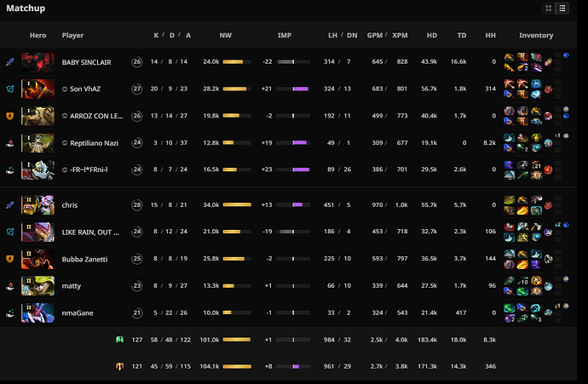The width and height of the screenshot is (588, 384).
Task: Switch to grid view layout
Action: click(x=548, y=9)
